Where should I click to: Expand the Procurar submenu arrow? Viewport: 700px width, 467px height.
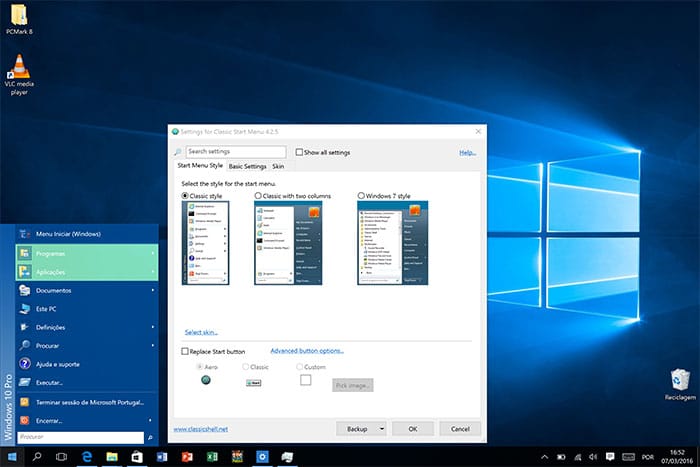(x=153, y=345)
